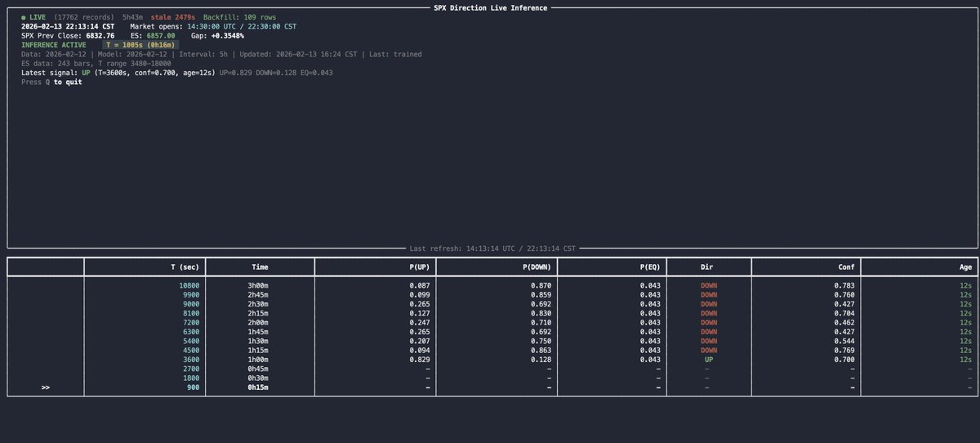Click the 1h15m Time cell
This screenshot has height=443, width=980.
[x=260, y=351]
